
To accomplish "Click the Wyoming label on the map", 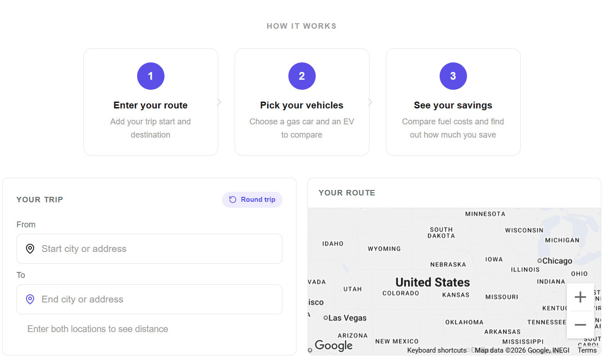I will [384, 249].
